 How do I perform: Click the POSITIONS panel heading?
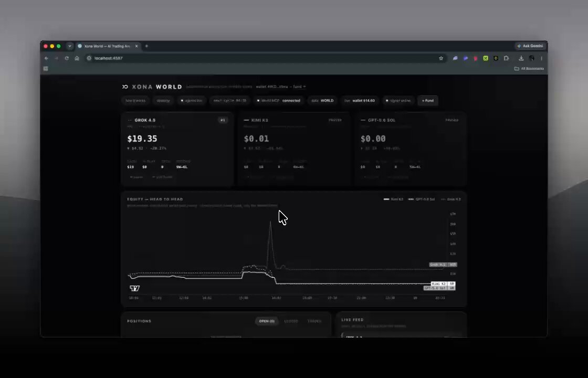tap(139, 321)
